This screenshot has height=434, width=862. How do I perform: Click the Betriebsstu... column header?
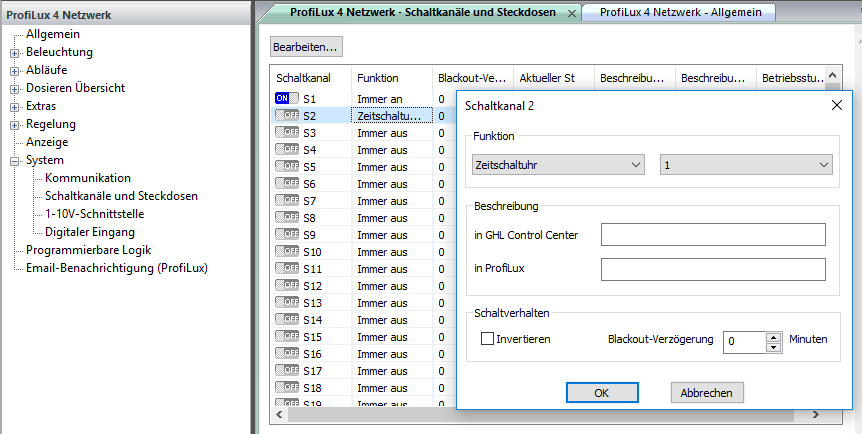tap(792, 78)
